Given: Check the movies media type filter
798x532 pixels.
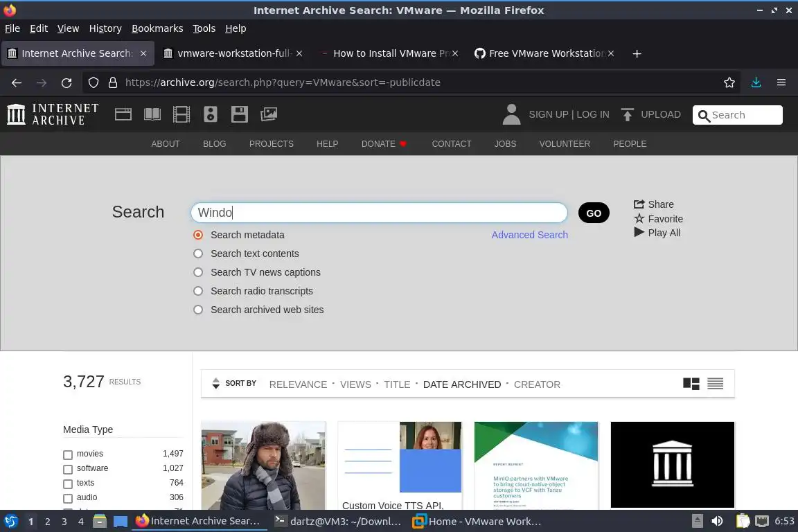Looking at the screenshot, I should point(68,454).
